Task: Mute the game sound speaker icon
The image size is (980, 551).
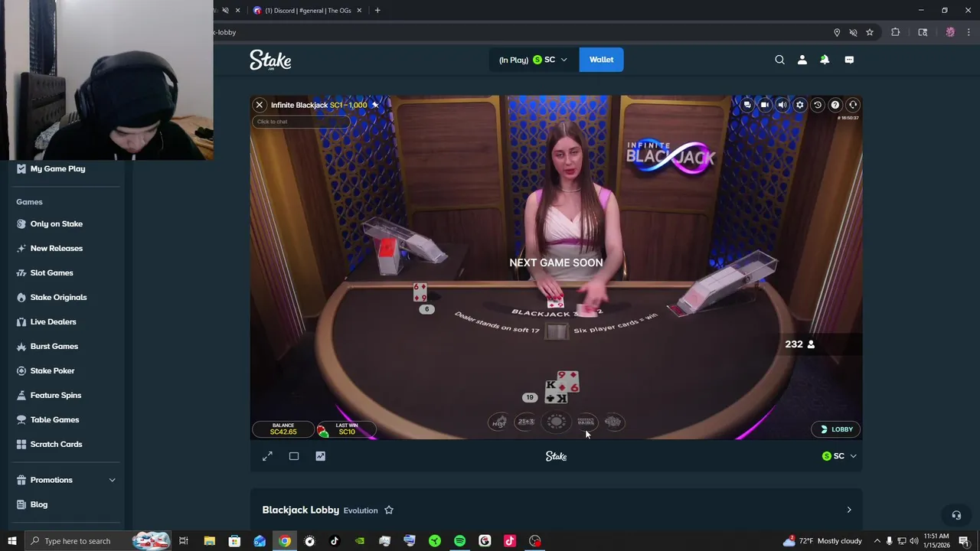Action: click(x=782, y=105)
